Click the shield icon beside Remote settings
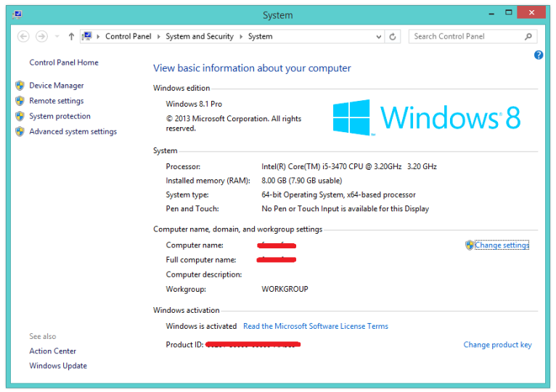This screenshot has height=392, width=556. (x=20, y=101)
